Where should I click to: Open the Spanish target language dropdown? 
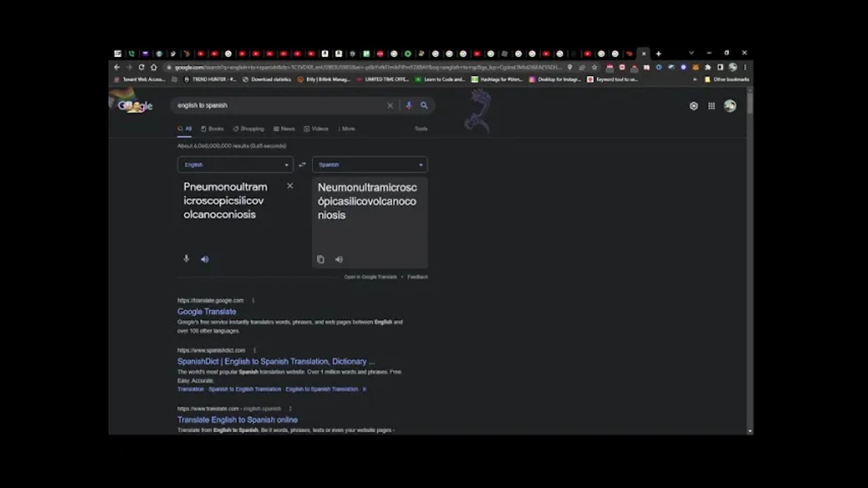point(370,165)
